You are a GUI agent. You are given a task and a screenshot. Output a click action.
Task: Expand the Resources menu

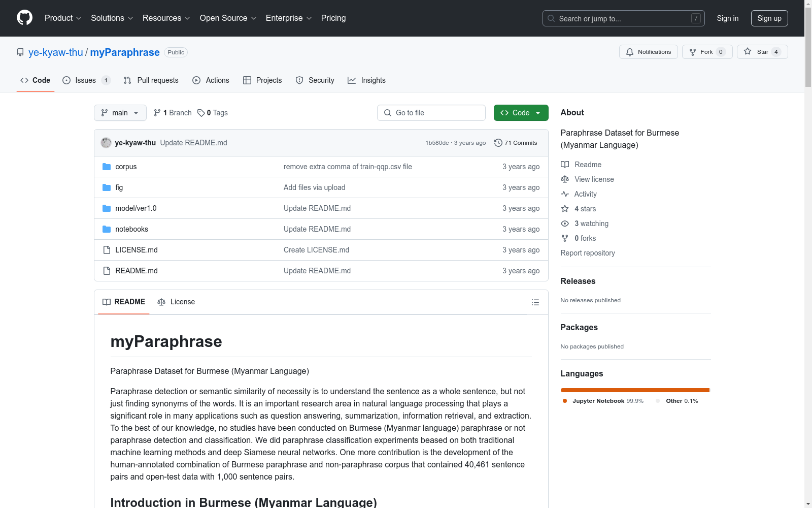(x=166, y=18)
